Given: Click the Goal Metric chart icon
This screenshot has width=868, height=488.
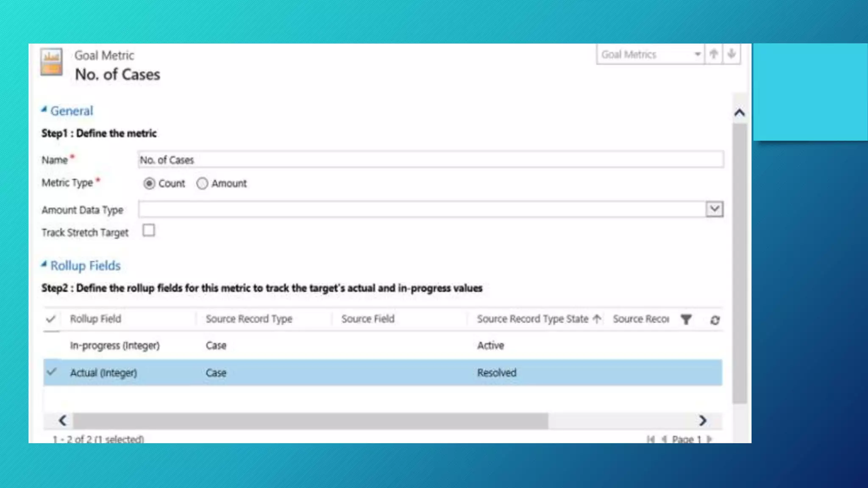Looking at the screenshot, I should (x=51, y=62).
